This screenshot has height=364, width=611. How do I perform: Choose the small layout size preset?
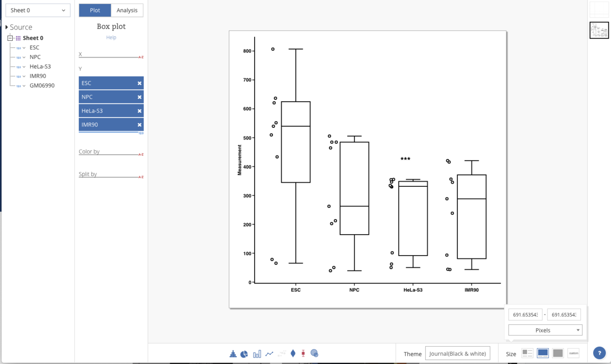click(x=527, y=353)
